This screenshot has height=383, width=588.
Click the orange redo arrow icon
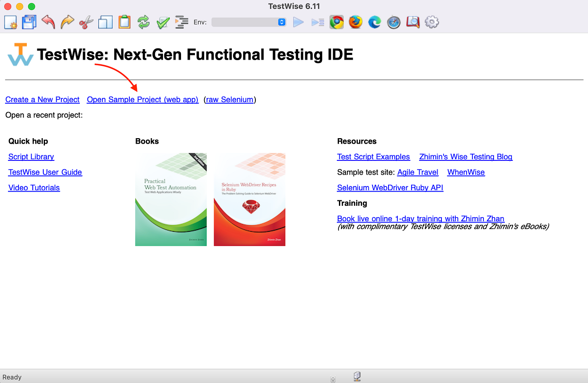67,22
